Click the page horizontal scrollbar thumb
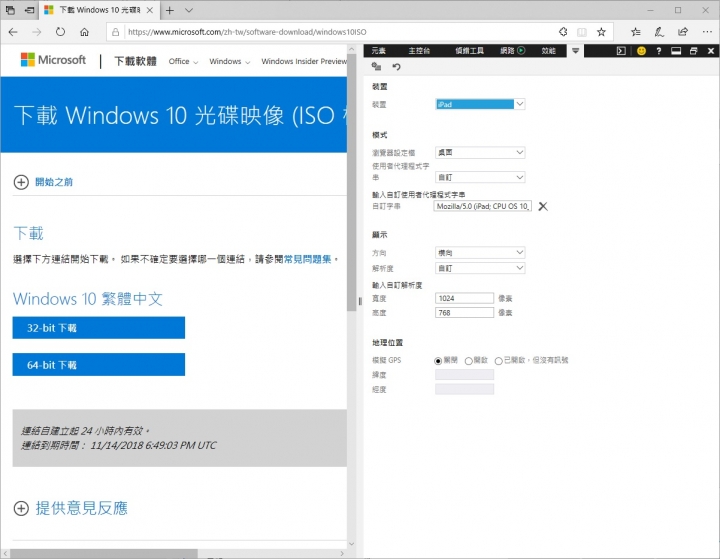 (x=104, y=553)
